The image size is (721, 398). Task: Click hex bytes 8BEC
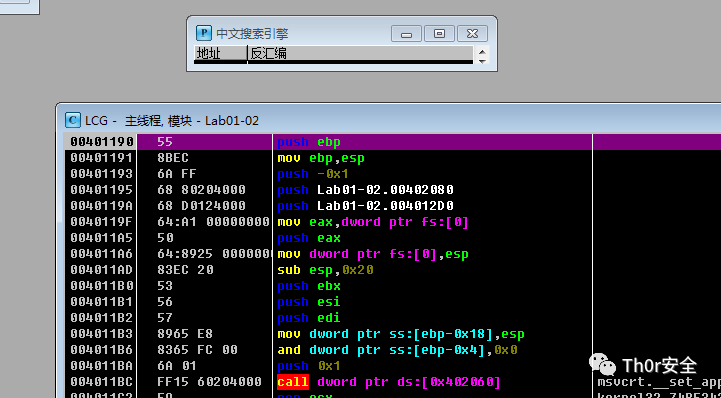point(173,158)
